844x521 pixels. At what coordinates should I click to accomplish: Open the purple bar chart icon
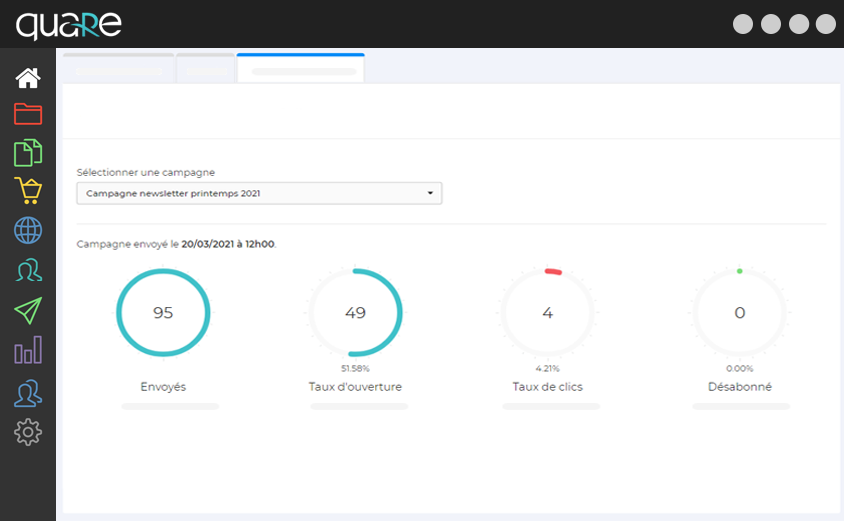click(x=28, y=350)
